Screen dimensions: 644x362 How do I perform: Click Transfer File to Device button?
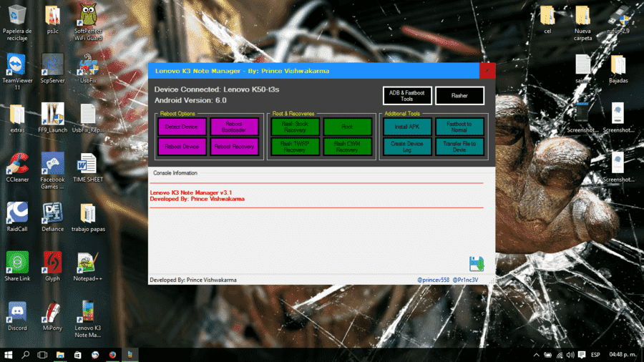click(x=459, y=147)
